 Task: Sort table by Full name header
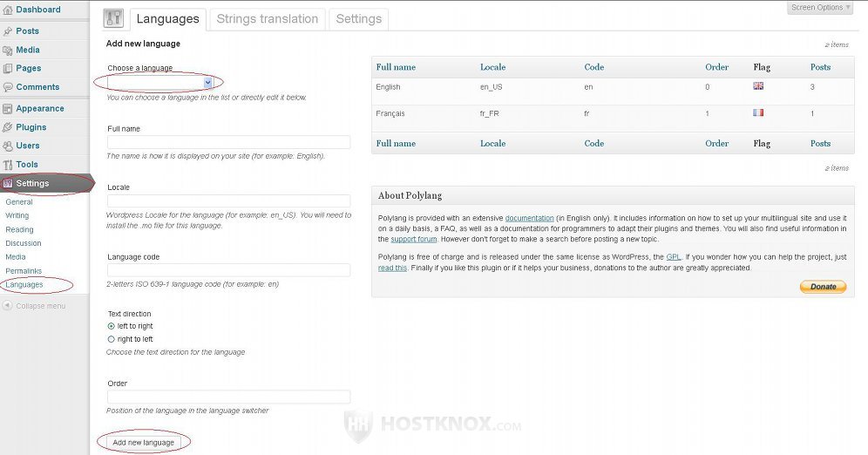point(396,67)
